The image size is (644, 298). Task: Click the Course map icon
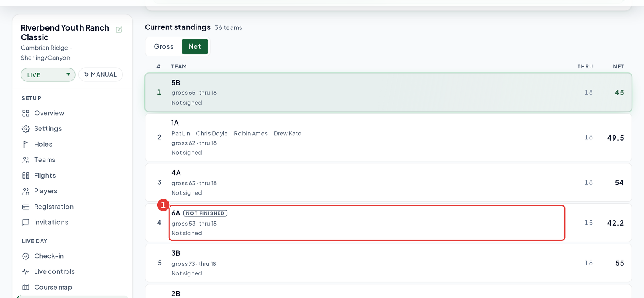coord(26,287)
